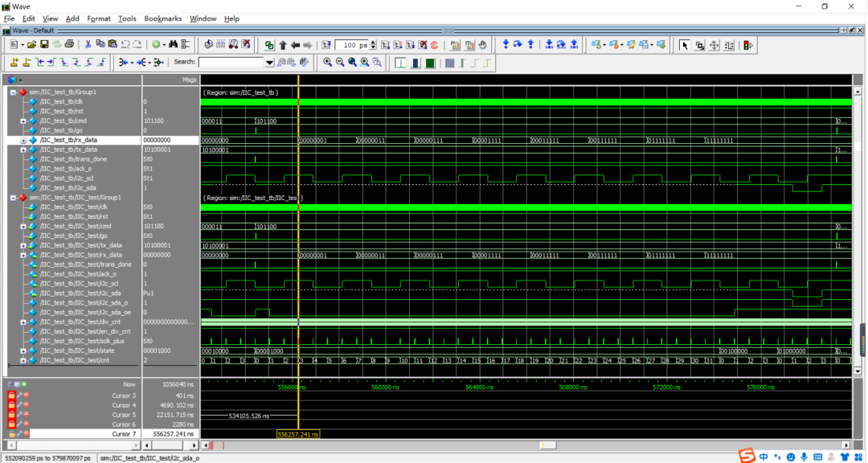Open the Bookmarks menu
The height and width of the screenshot is (463, 868).
pos(163,18)
